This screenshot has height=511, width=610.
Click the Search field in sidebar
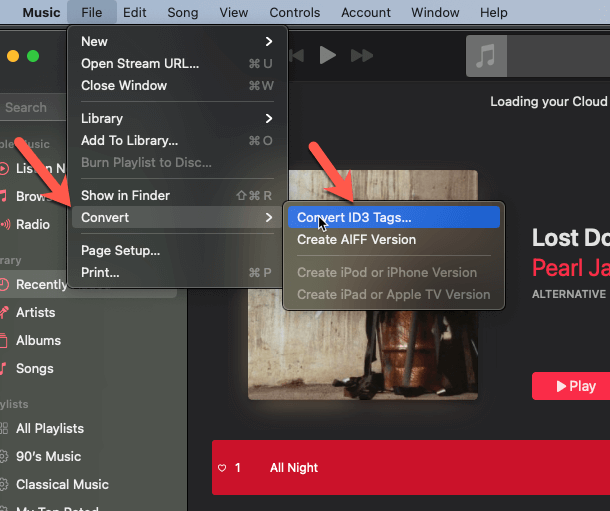coord(33,107)
